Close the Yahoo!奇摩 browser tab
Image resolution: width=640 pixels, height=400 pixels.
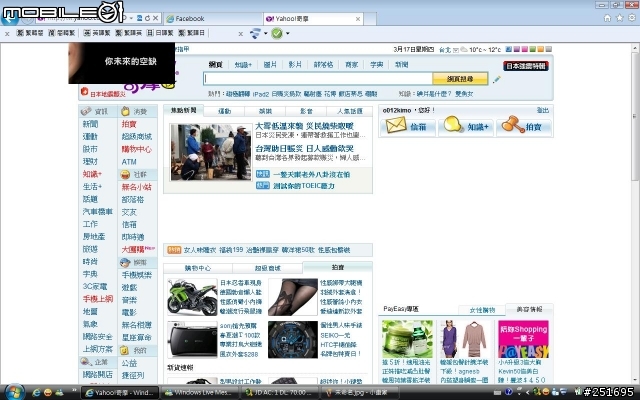[358, 19]
